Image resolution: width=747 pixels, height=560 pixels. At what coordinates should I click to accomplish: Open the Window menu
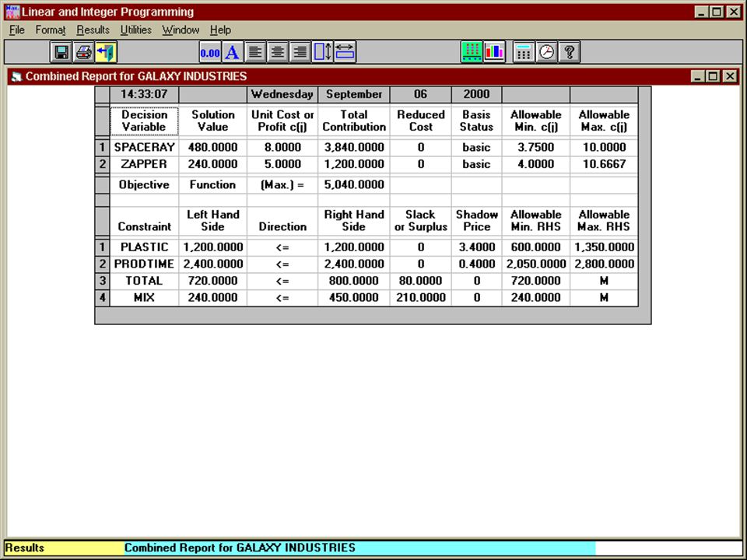click(x=181, y=30)
